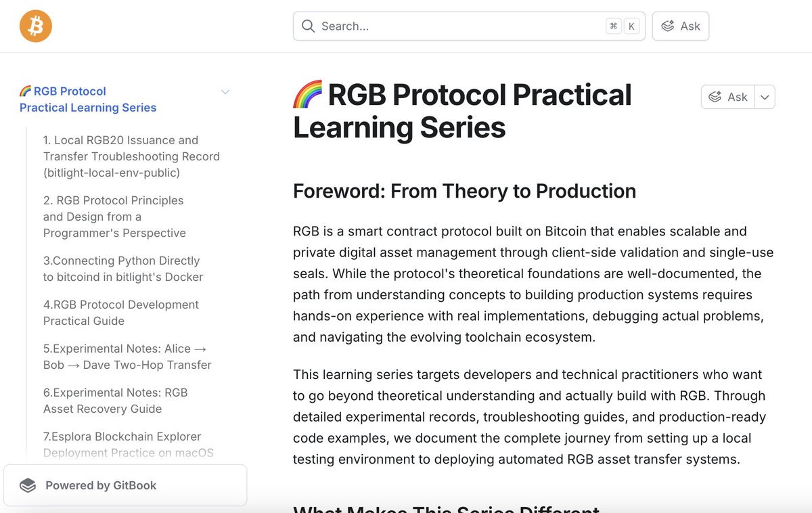Image resolution: width=812 pixels, height=513 pixels.
Task: Click the Powered by GitBook link
Action: pos(125,485)
